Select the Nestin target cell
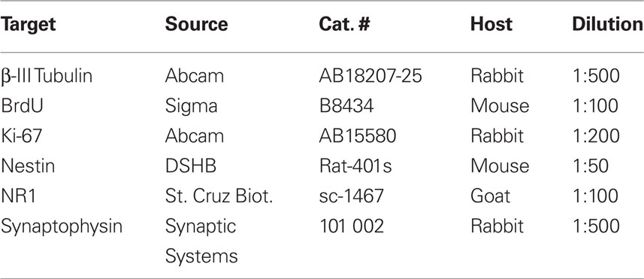 28,166
